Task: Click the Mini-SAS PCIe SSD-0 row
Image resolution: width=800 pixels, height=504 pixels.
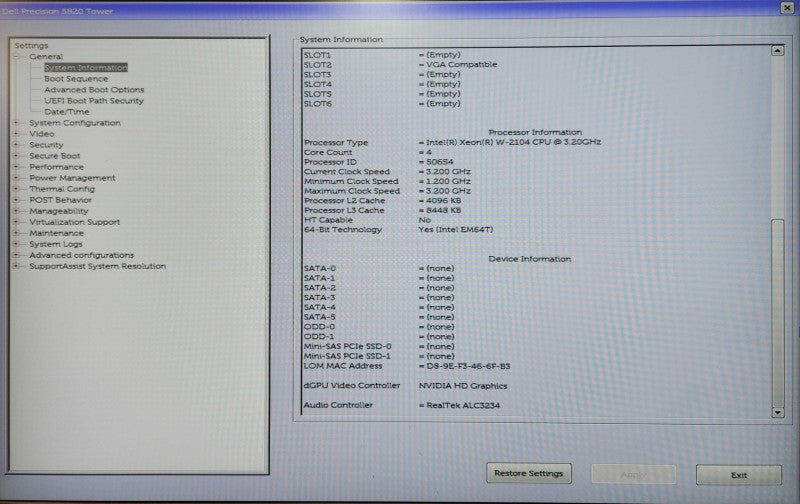Action: (379, 346)
